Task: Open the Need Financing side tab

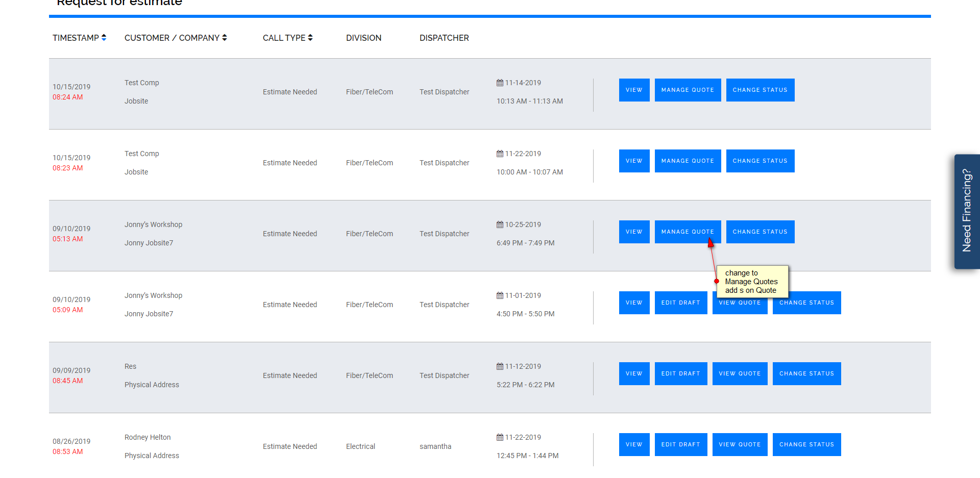Action: 967,211
